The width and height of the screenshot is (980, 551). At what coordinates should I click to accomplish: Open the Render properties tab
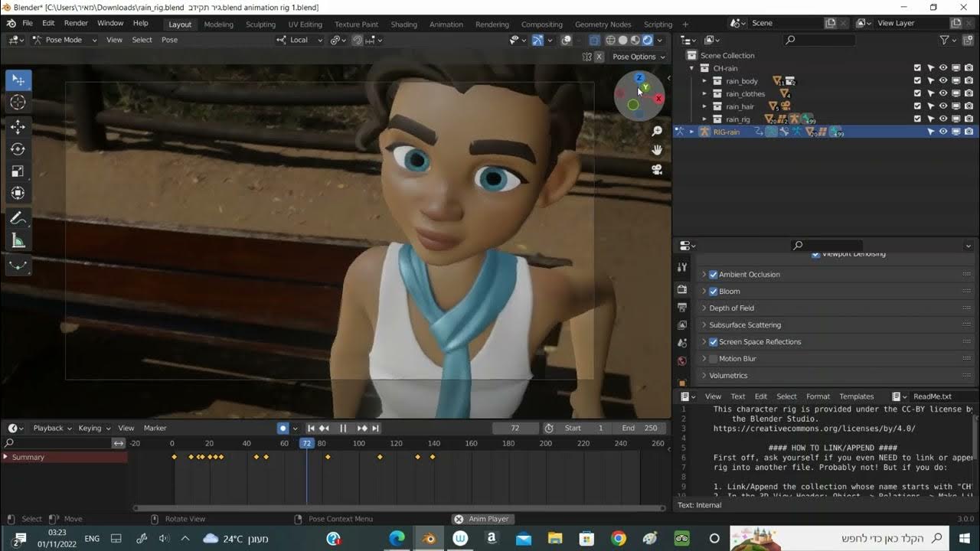coord(682,289)
